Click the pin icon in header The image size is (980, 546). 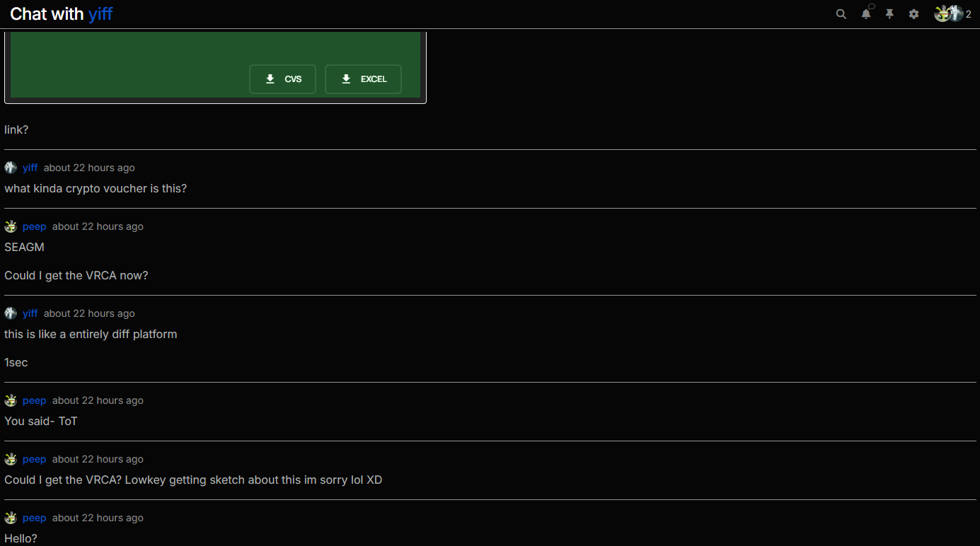click(x=890, y=14)
